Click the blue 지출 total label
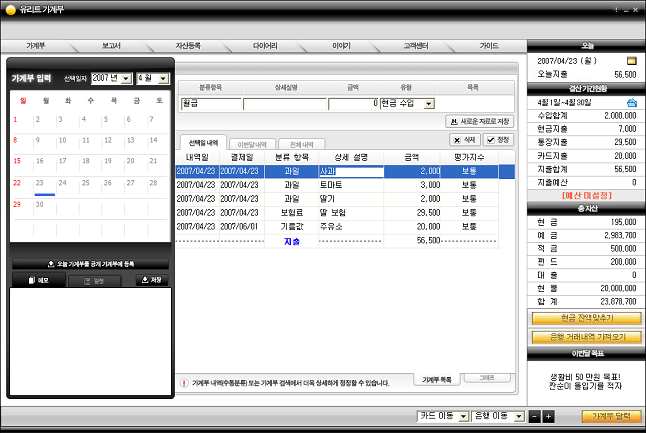The width and height of the screenshot is (646, 433). pos(292,241)
